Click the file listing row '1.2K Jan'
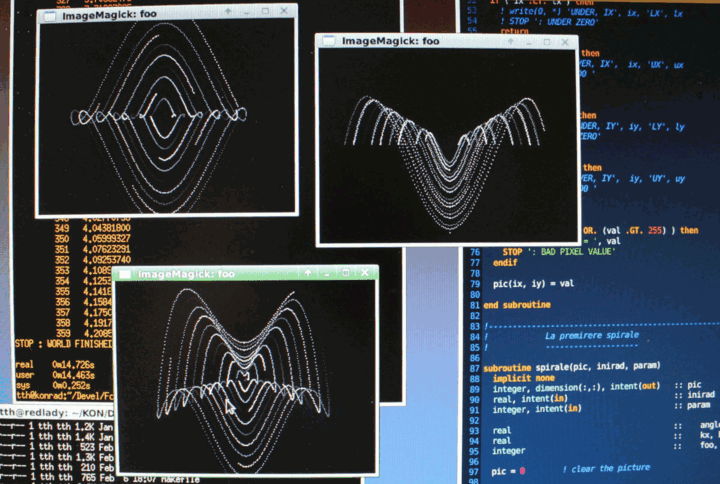The image size is (720, 484). 57,426
